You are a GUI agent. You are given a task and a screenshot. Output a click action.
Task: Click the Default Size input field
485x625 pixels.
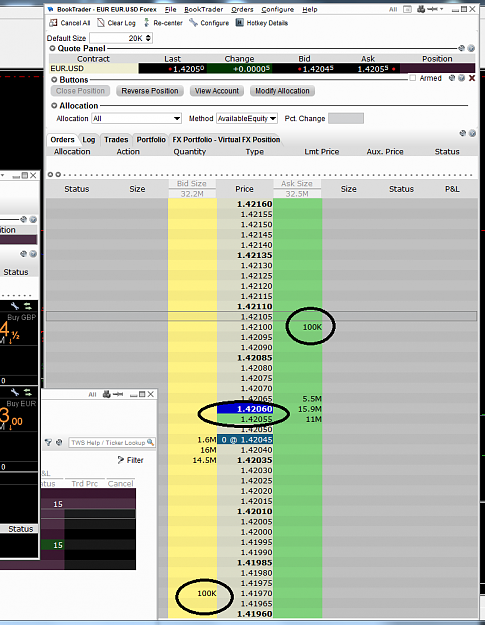click(121, 38)
